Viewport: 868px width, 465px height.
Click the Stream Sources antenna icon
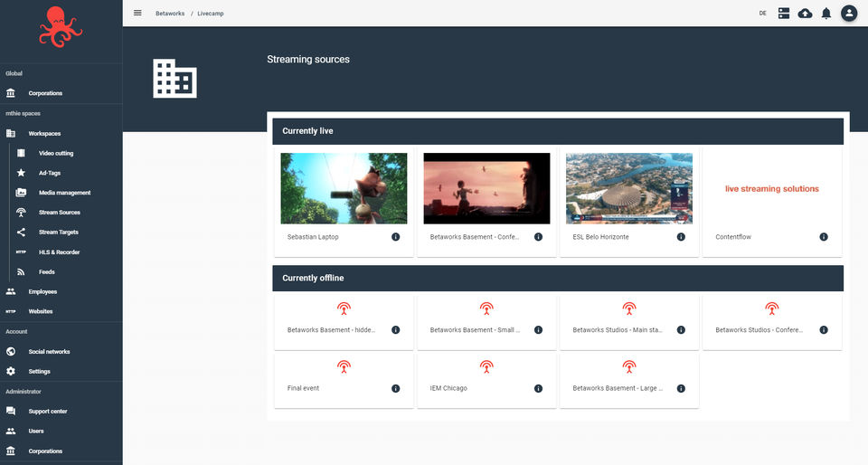pos(21,213)
